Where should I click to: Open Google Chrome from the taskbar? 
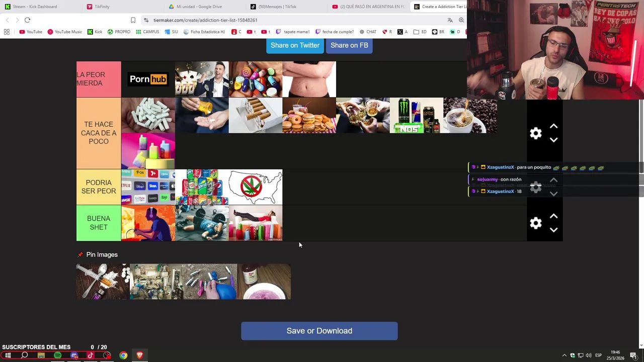click(x=123, y=355)
